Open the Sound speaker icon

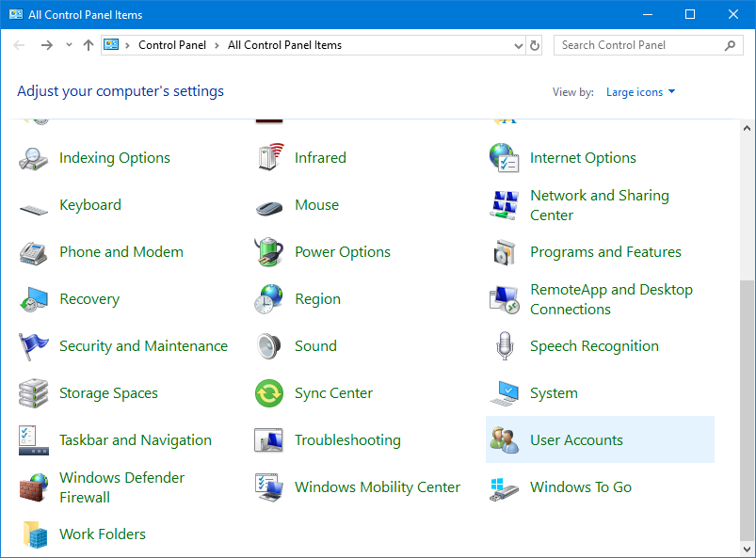click(269, 346)
